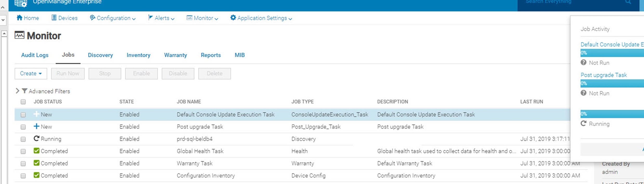Viewport: 644px width, 184px height.
Task: Click the Device Config job type cell
Action: coord(308,176)
